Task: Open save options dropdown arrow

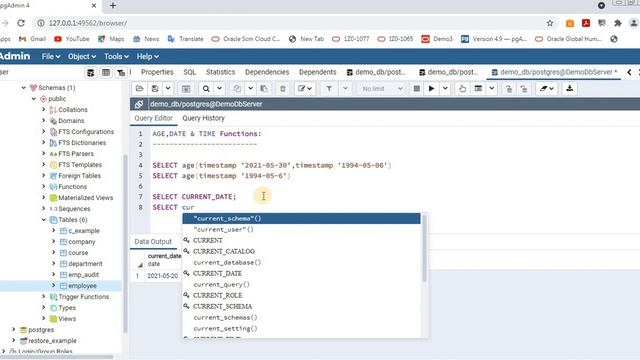Action: (168, 89)
